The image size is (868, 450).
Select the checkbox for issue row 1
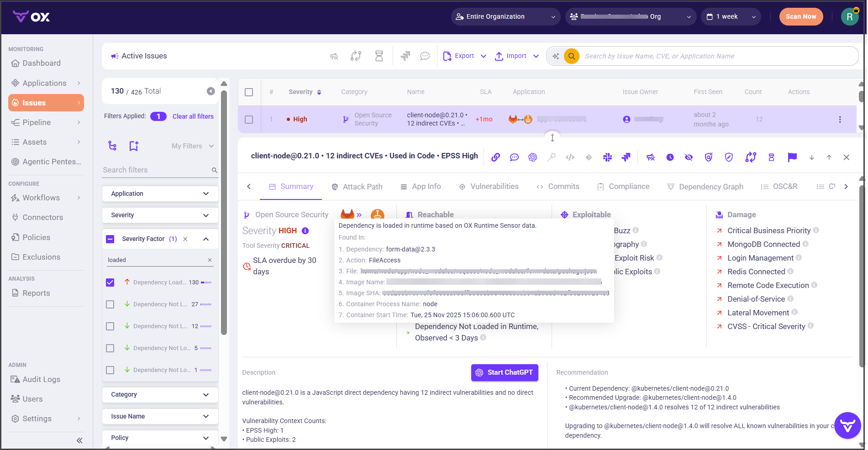[249, 120]
